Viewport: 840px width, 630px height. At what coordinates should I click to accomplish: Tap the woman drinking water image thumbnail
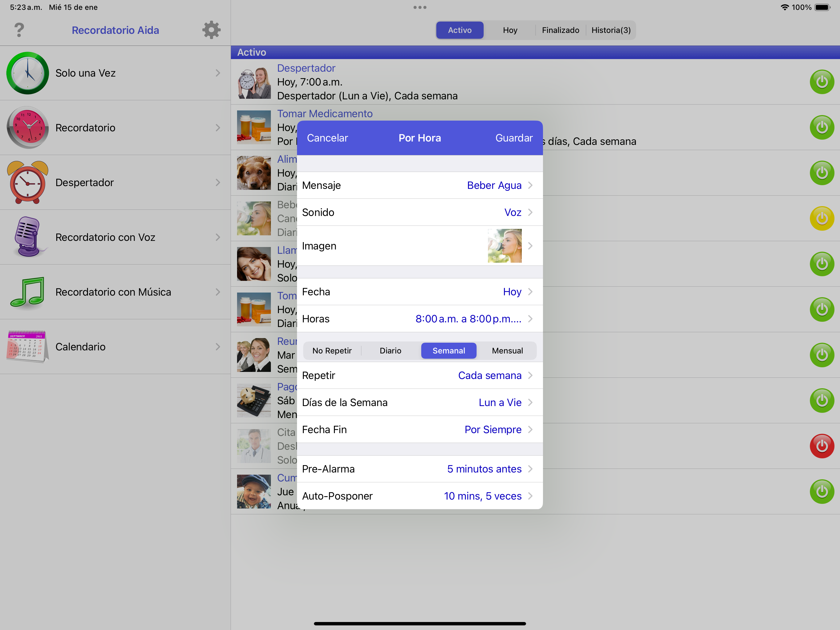(504, 246)
